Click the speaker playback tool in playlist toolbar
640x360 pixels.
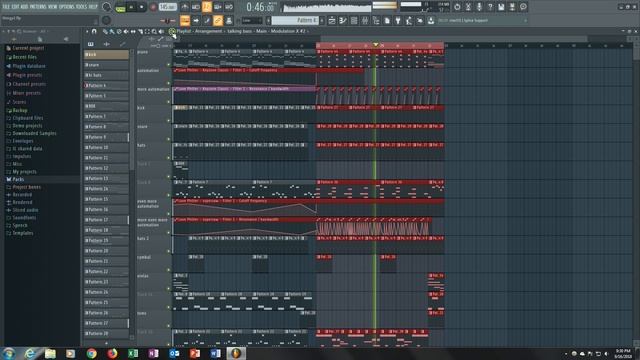coord(161,31)
